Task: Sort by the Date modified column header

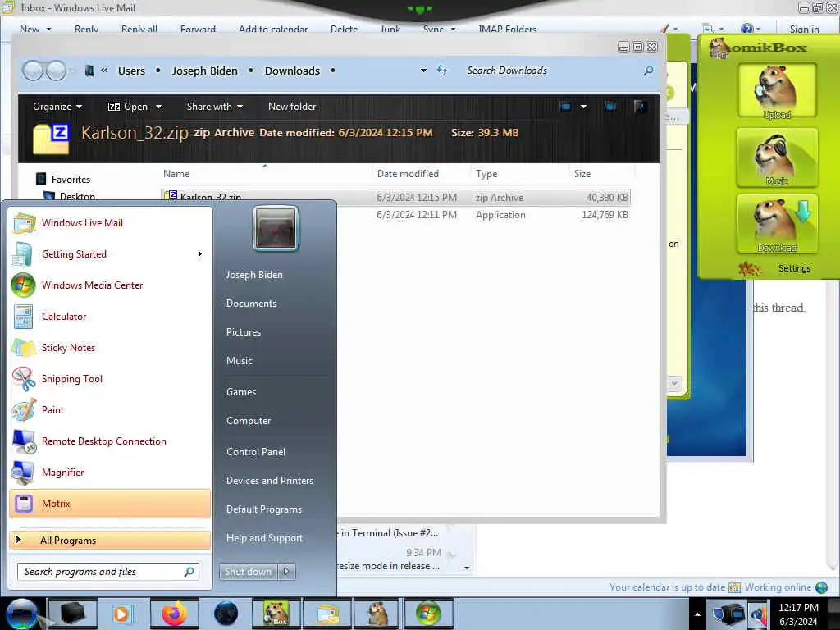Action: (x=408, y=174)
